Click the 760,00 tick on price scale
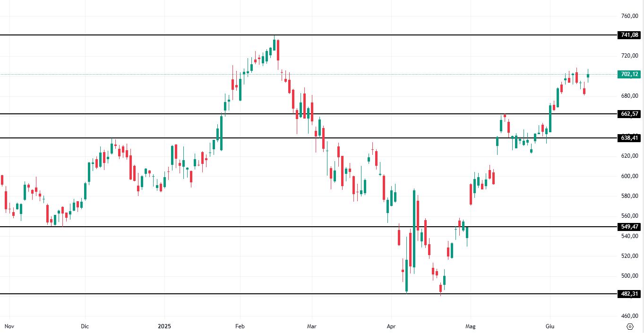 pyautogui.click(x=629, y=16)
